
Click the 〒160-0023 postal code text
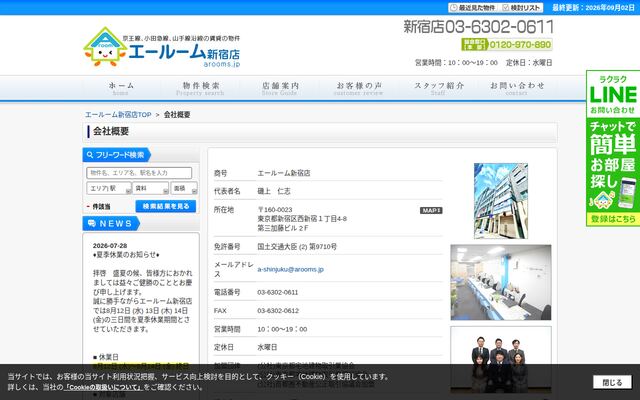pos(275,210)
